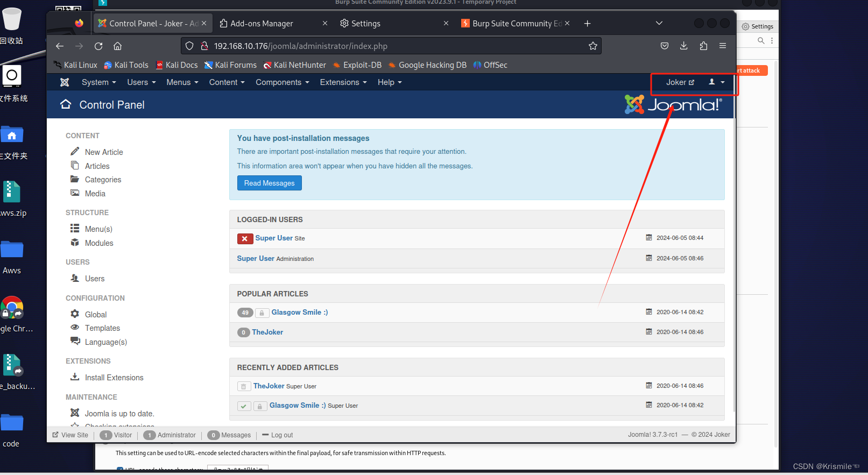Click the green check publish icon for Glasgow Smile
Viewport: 868px width, 475px height.
pos(244,406)
